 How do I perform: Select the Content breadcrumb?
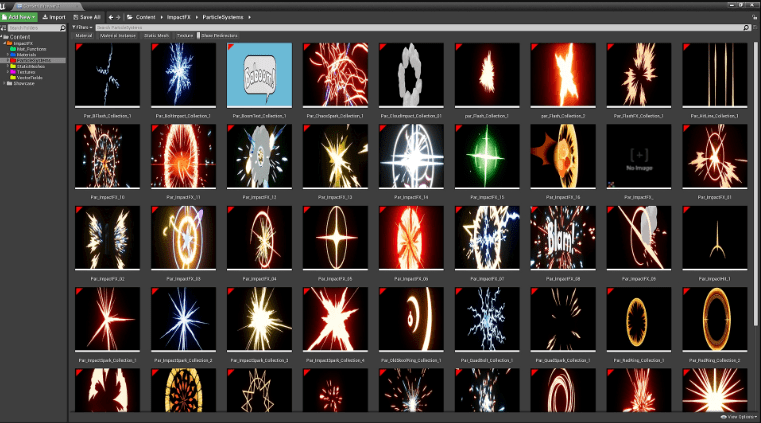[145, 17]
